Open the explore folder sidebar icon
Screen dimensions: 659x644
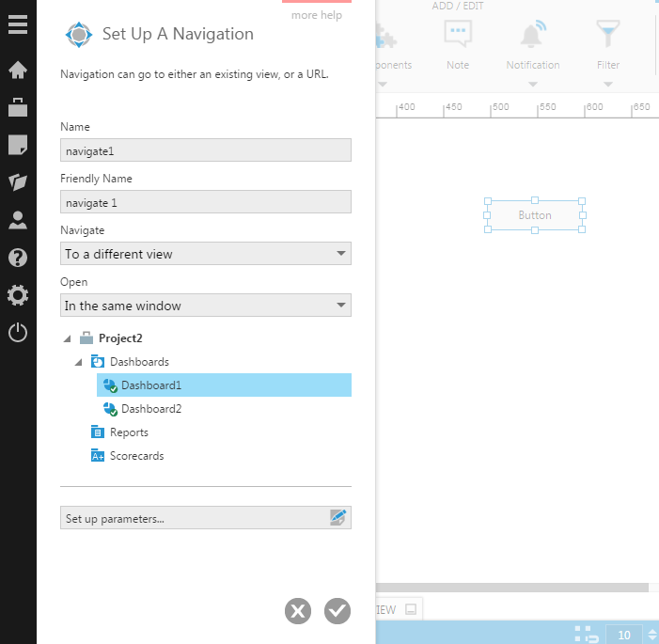coord(18,182)
